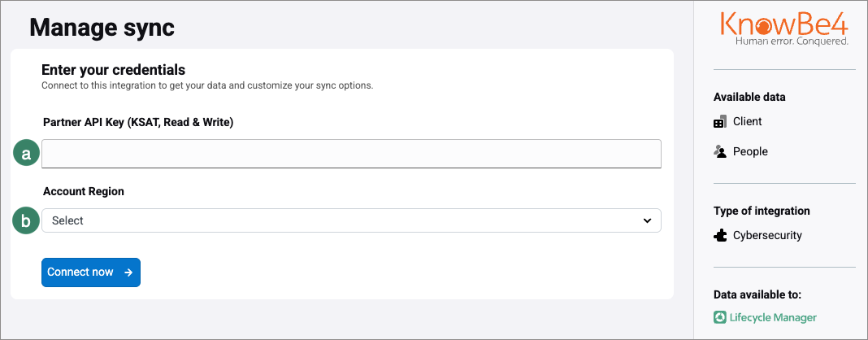The height and width of the screenshot is (340, 868).
Task: Click the Partner API Key field label
Action: click(138, 123)
